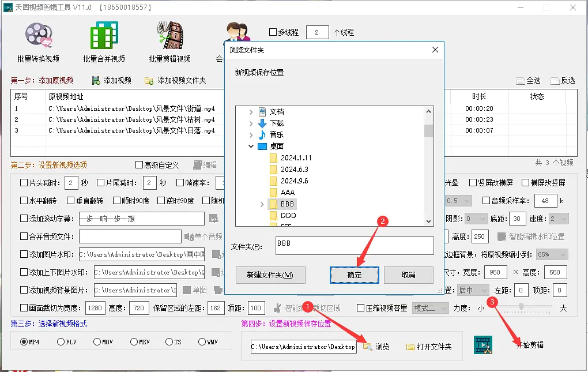588x372 pixels.
Task: Enable the 竖屏改横屏 checkbox
Action: pyautogui.click(x=473, y=183)
